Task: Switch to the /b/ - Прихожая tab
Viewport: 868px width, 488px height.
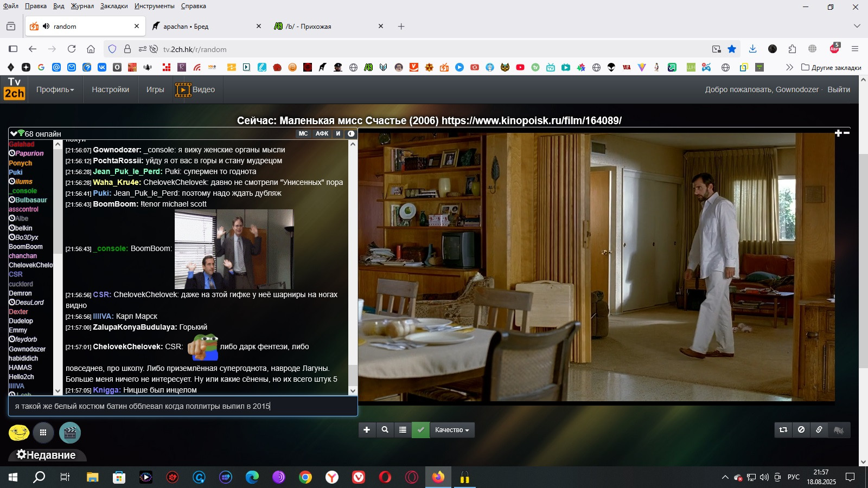Action: [328, 26]
